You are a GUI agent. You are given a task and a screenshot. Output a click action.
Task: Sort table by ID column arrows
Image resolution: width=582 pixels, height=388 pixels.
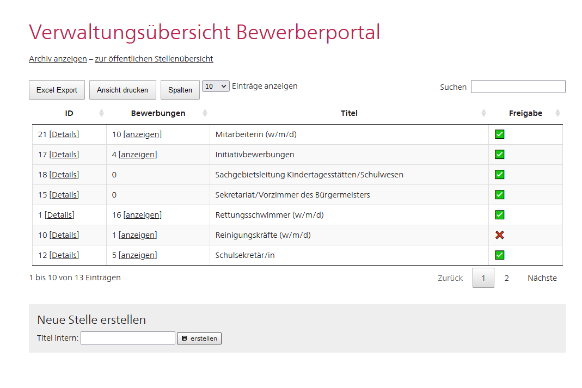[x=101, y=113]
